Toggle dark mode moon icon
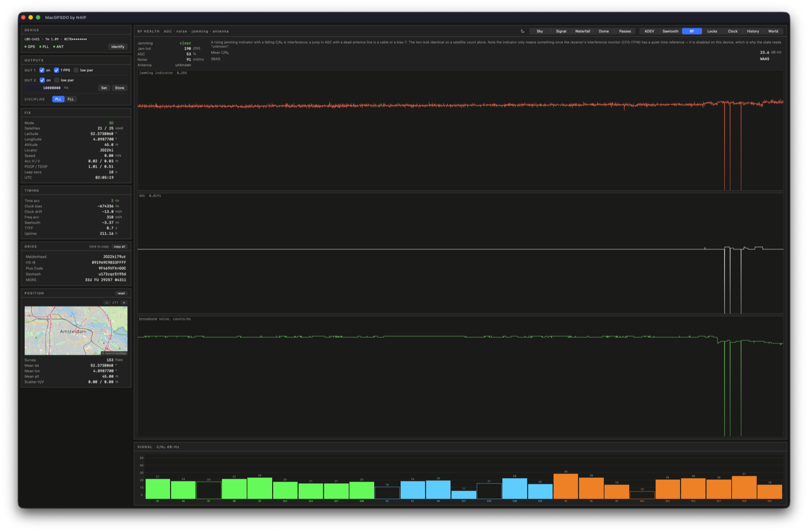Image resolution: width=808 pixels, height=532 pixels. point(523,31)
